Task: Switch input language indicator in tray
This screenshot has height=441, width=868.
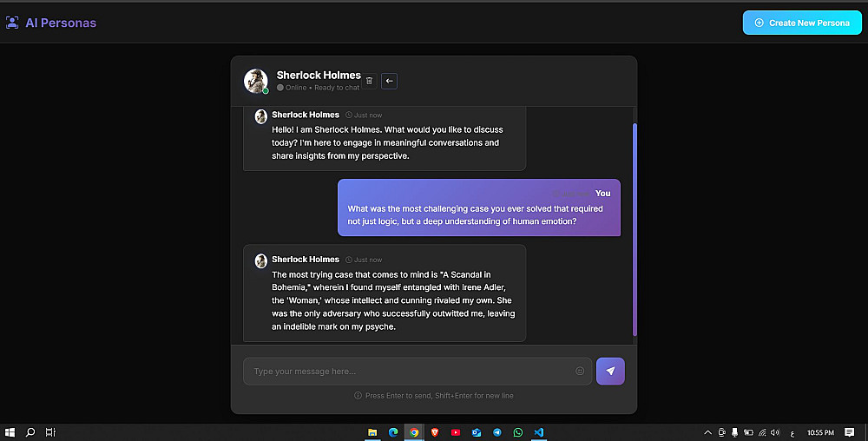Action: 792,433
